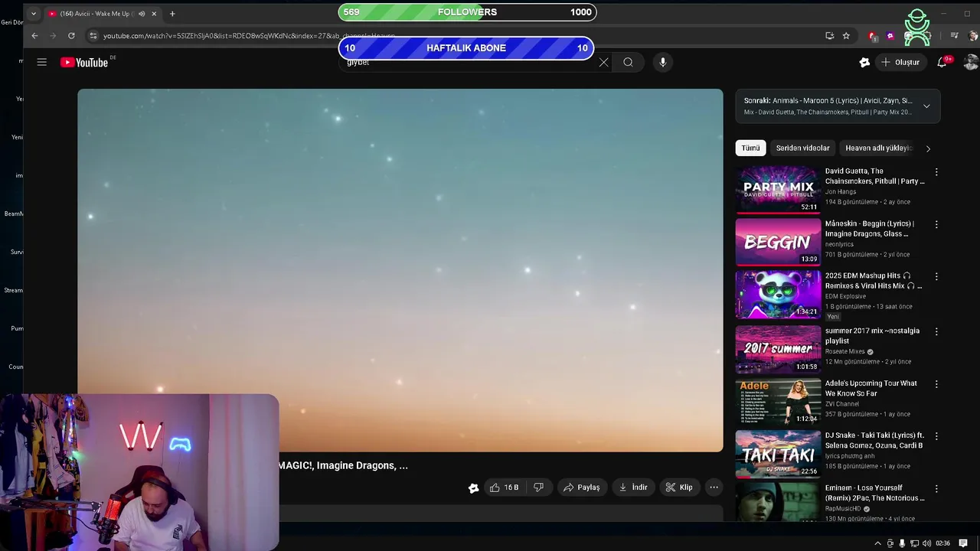
Task: Open the taskbar microphone icon
Action: pos(902,543)
